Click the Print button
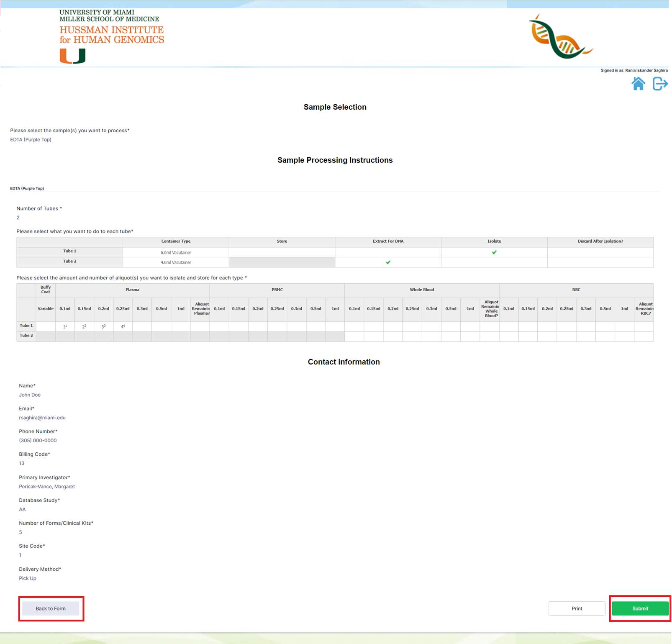This screenshot has width=672, height=644. (x=577, y=608)
